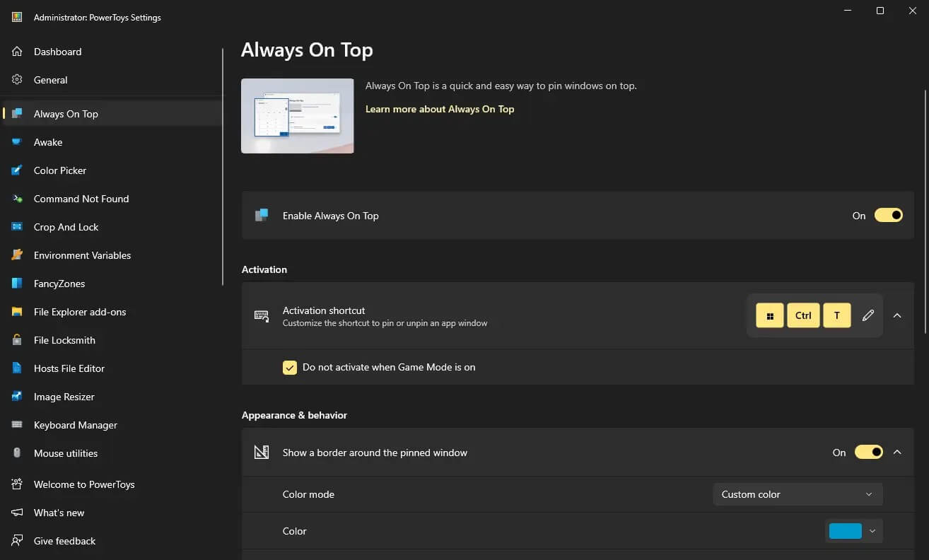
Task: Go to General settings
Action: [112, 80]
